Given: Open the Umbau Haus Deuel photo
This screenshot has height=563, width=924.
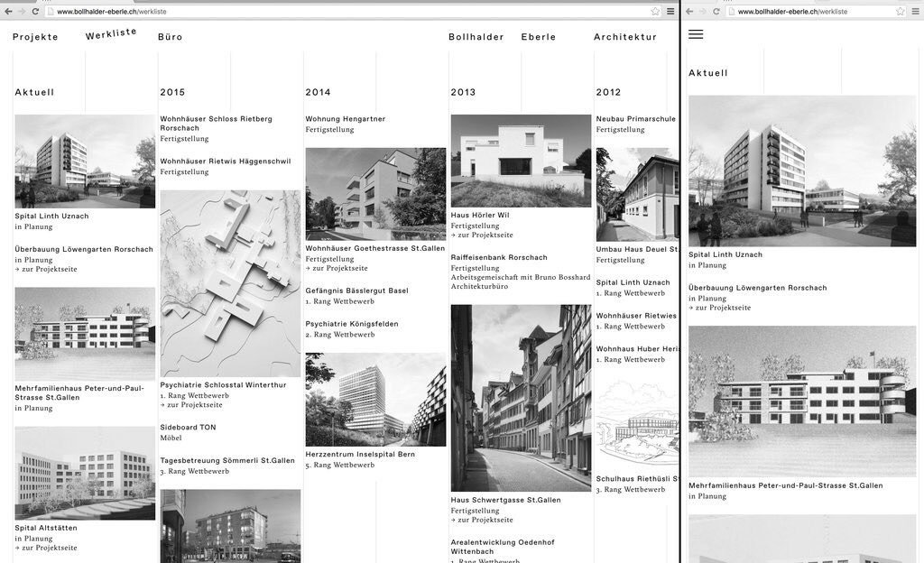Looking at the screenshot, I should 637,194.
